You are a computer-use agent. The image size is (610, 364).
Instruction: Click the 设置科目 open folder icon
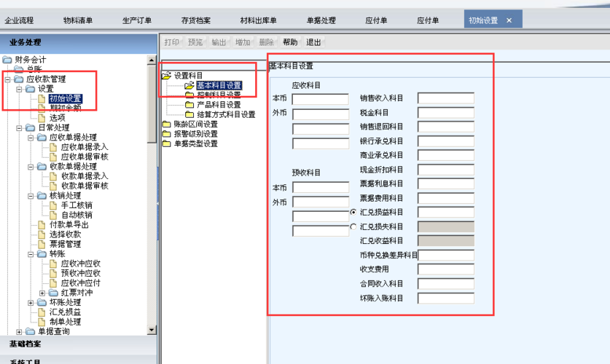pyautogui.click(x=166, y=76)
